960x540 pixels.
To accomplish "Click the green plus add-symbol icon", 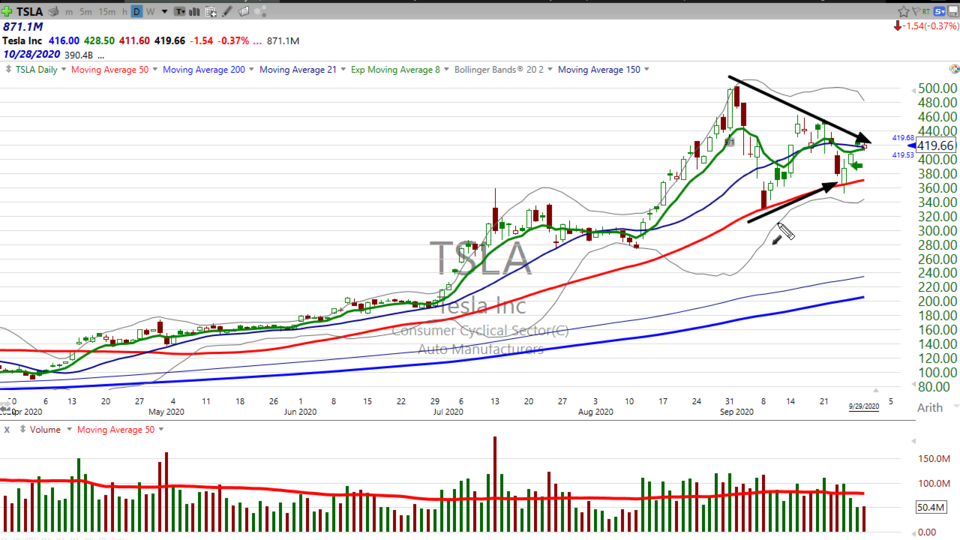I will click(7, 11).
